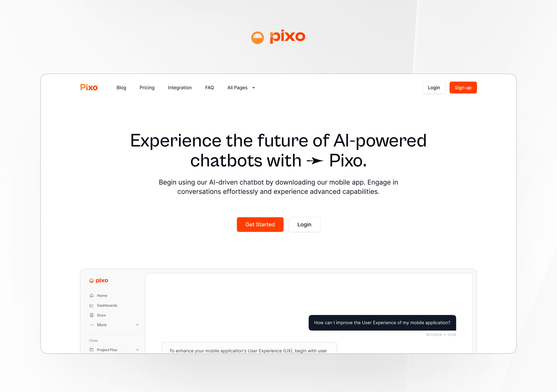Click the Pixo logo in top navbar

89,87
